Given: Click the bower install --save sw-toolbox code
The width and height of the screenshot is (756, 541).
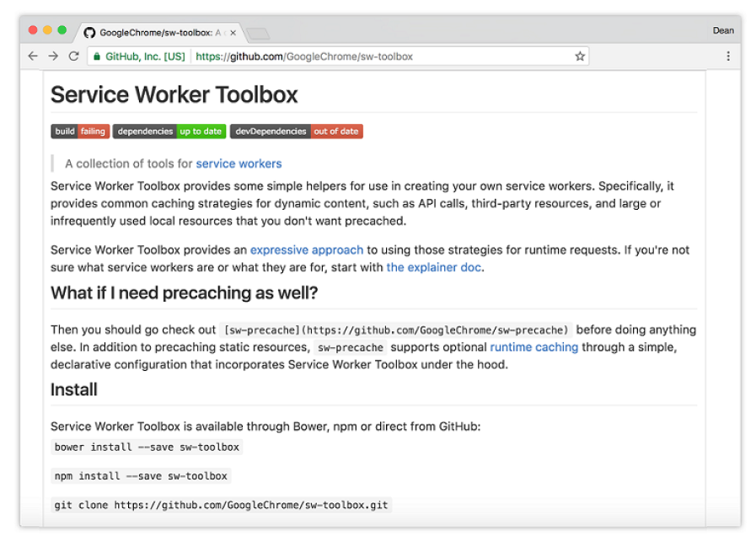Looking at the screenshot, I should [147, 447].
